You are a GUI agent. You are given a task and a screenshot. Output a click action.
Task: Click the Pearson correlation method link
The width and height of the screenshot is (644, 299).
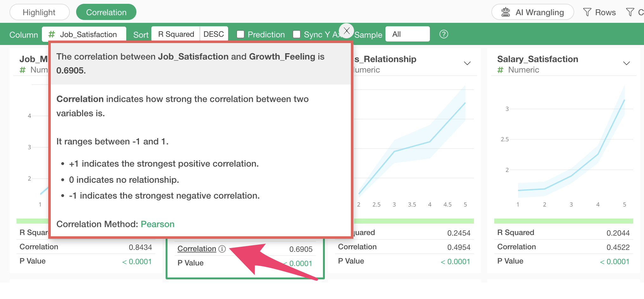157,224
